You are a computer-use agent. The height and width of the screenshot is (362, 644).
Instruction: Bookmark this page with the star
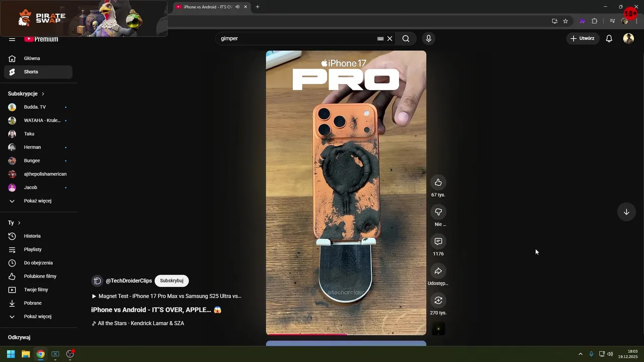(566, 21)
